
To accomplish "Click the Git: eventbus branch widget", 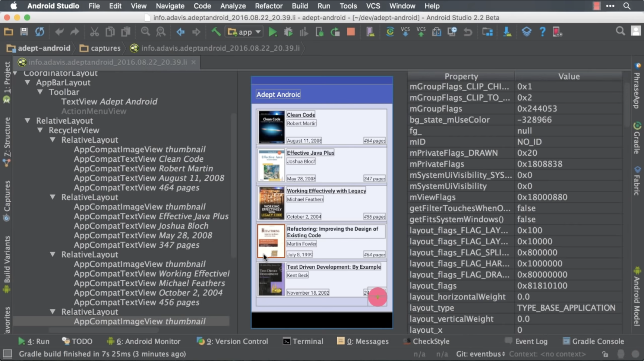I will (x=480, y=354).
